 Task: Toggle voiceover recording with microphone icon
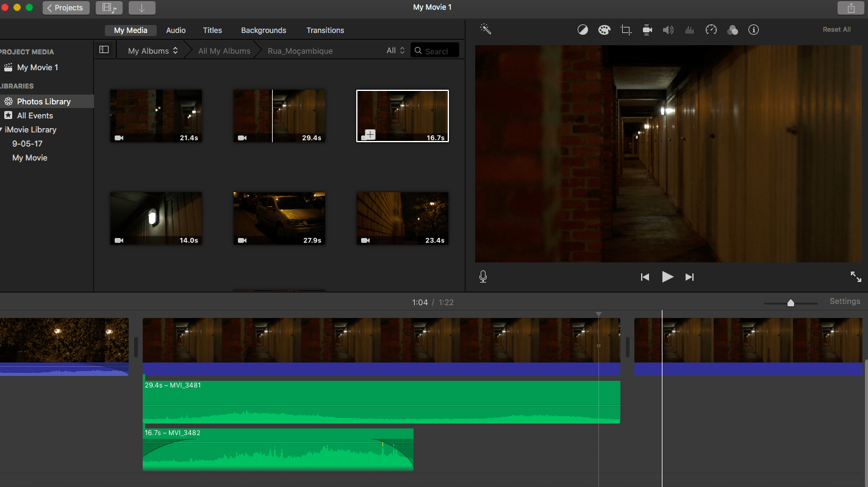pyautogui.click(x=483, y=277)
